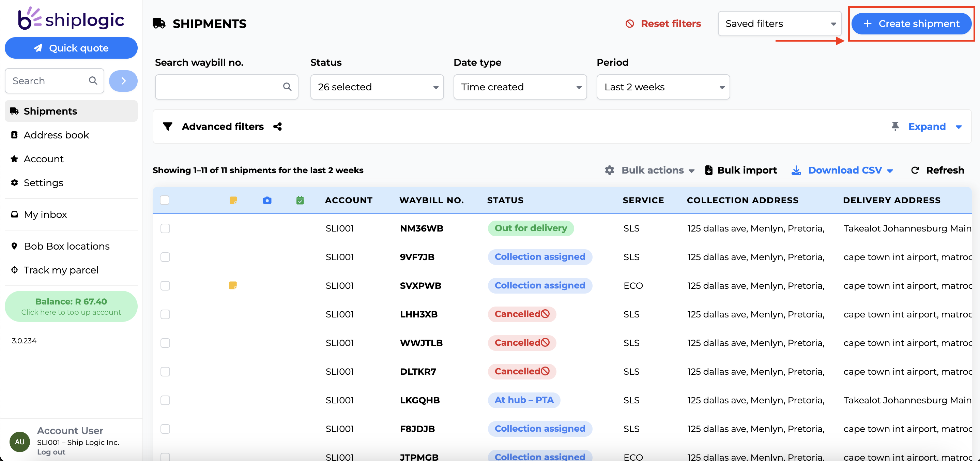Click the Out for delivery status badge
The image size is (980, 461).
(x=531, y=228)
